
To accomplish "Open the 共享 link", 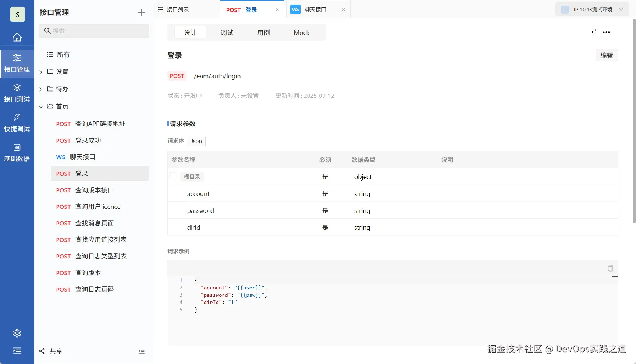I will (x=56, y=351).
